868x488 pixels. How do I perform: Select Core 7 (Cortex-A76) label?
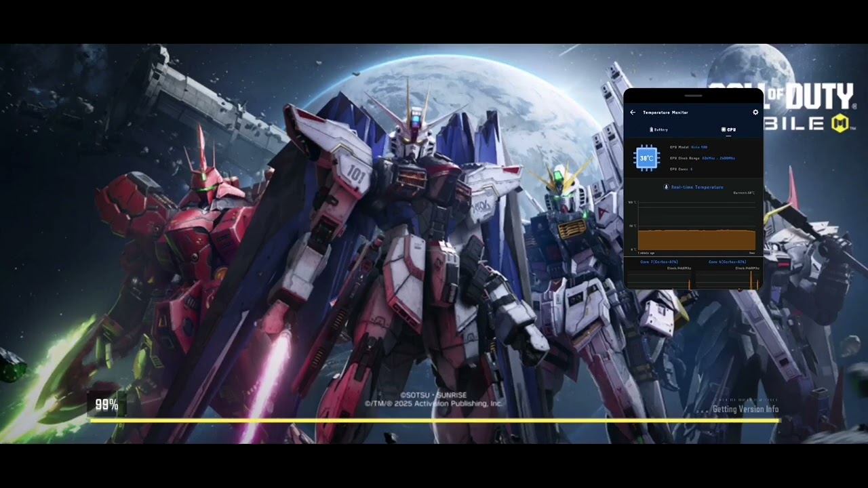[659, 262]
